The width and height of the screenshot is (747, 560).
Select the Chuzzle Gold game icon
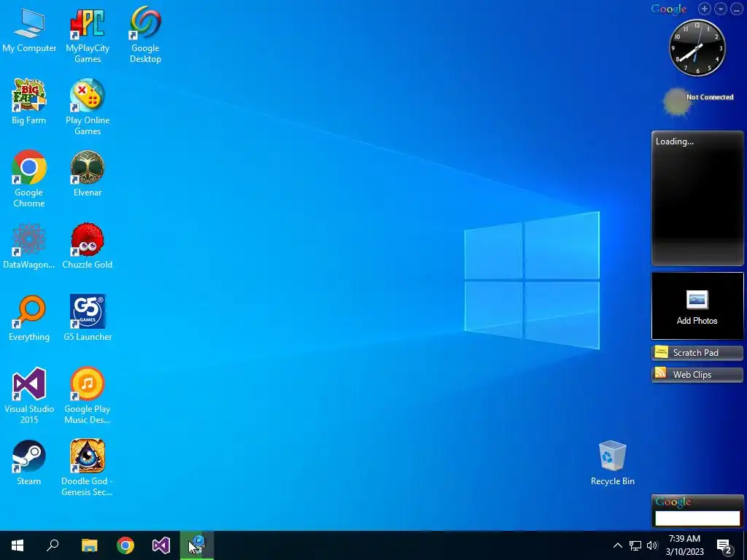[88, 246]
